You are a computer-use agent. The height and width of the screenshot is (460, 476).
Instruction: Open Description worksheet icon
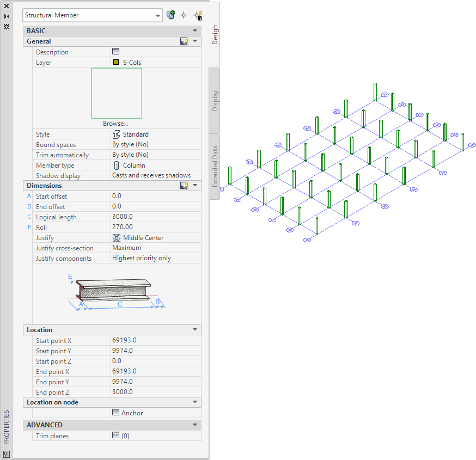pyautogui.click(x=115, y=51)
